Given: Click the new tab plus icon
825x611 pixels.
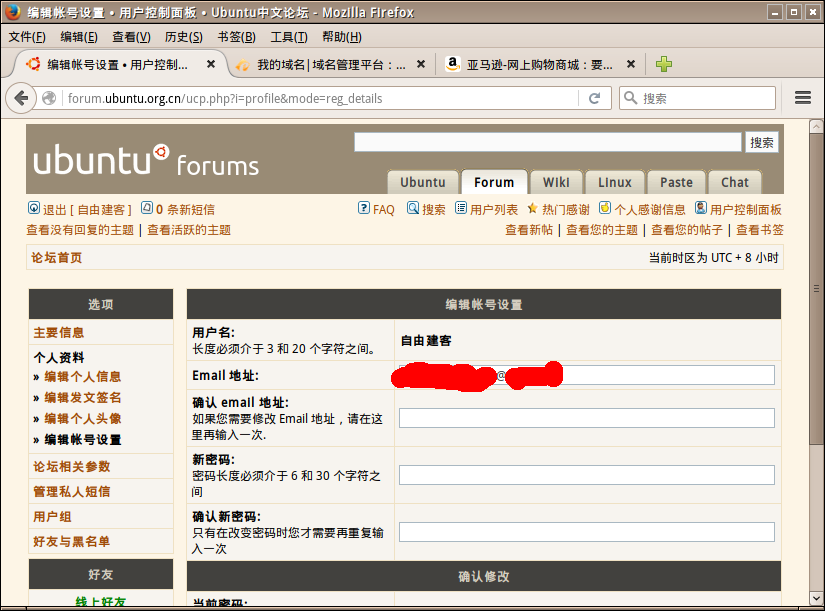Looking at the screenshot, I should pyautogui.click(x=663, y=64).
